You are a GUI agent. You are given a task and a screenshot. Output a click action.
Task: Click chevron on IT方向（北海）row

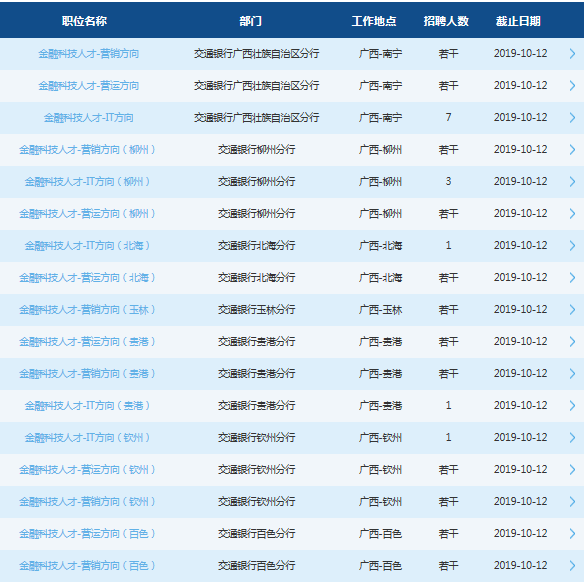tap(572, 246)
